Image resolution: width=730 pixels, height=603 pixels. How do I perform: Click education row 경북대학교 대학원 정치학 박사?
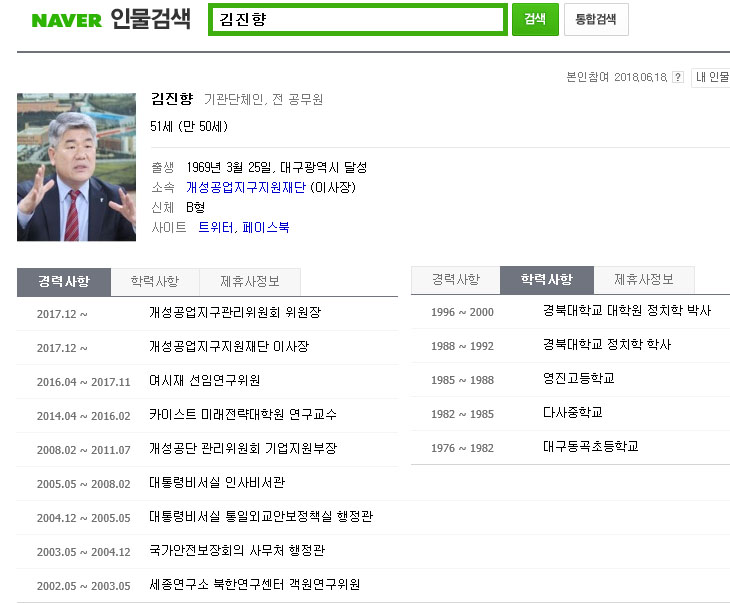pyautogui.click(x=570, y=312)
